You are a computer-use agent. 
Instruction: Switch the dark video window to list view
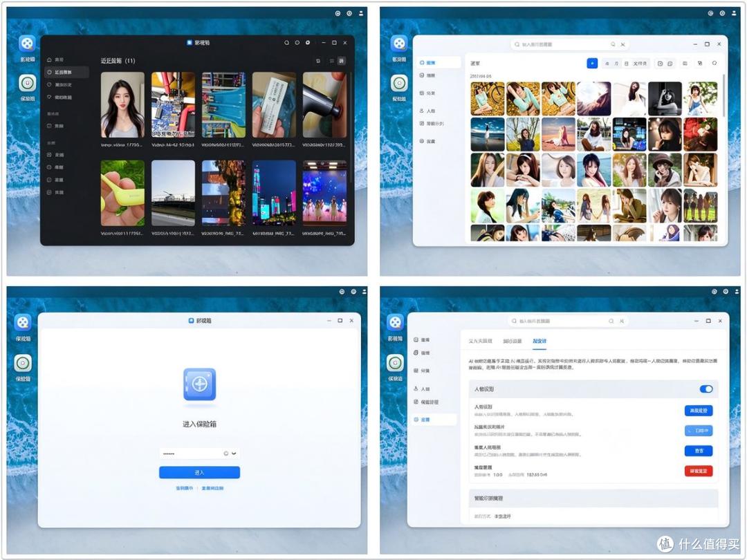[x=331, y=61]
